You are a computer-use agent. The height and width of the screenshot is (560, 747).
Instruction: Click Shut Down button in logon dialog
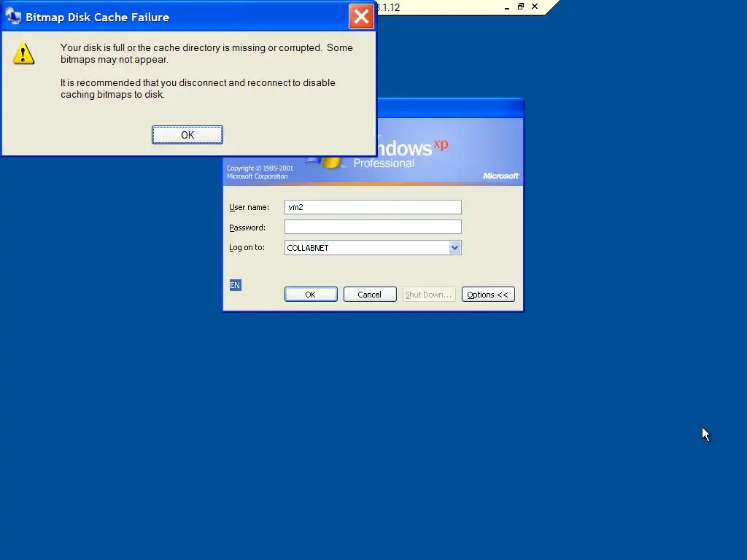coord(429,295)
